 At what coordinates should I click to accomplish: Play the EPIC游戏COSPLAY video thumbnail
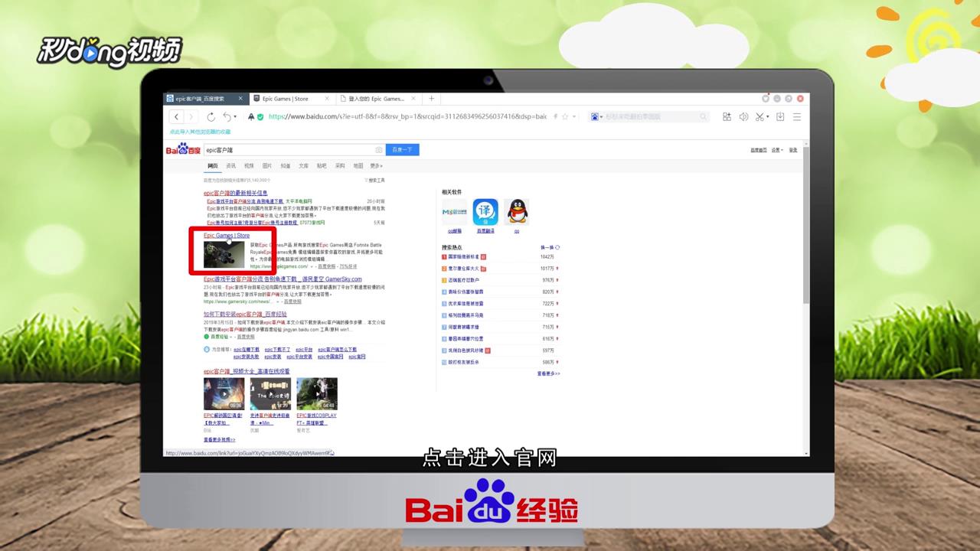(x=317, y=393)
